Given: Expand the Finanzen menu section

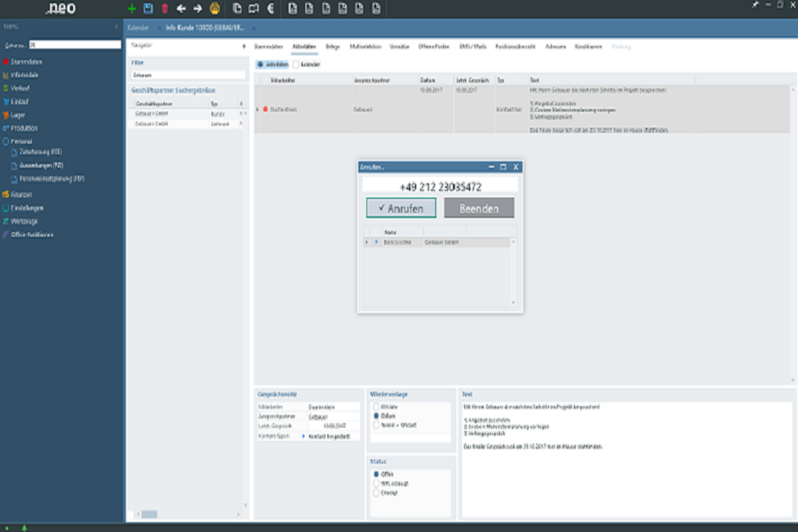Looking at the screenshot, I should click(x=21, y=195).
